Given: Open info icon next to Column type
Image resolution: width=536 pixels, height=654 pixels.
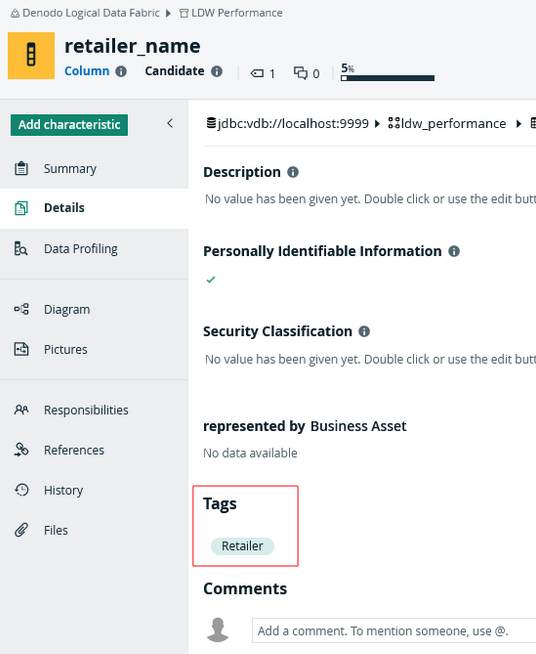Looking at the screenshot, I should tap(121, 71).
